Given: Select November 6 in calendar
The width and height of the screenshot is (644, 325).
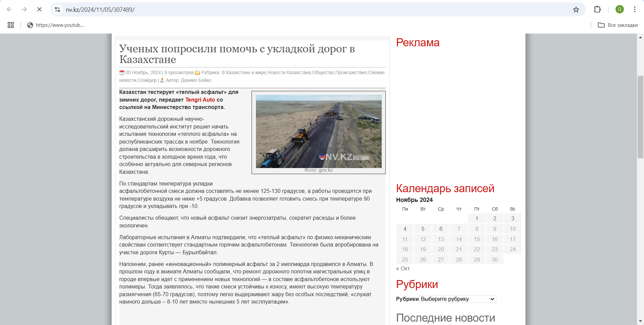Looking at the screenshot, I should coord(441,229).
